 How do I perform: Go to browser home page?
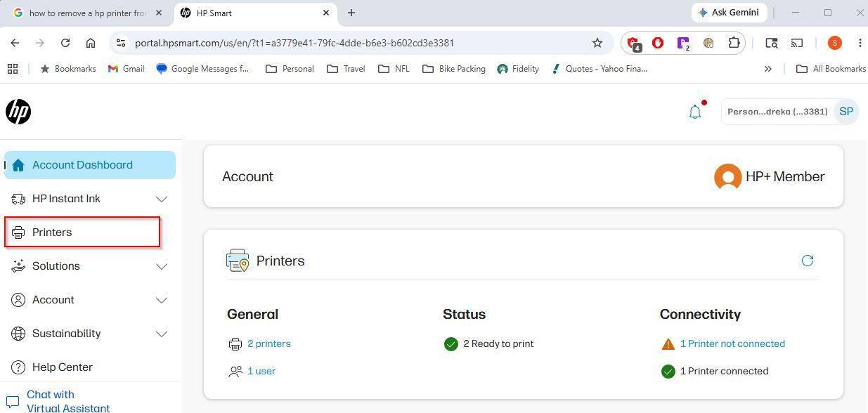click(x=91, y=43)
